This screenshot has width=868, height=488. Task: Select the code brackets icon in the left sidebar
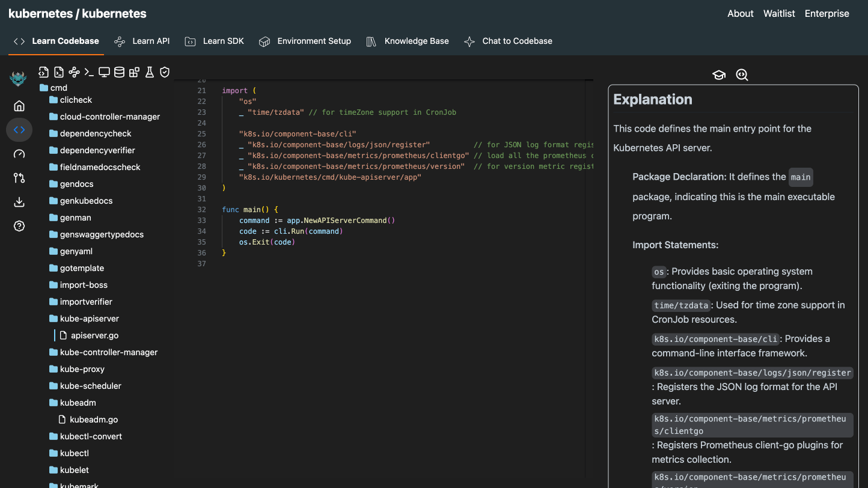coord(19,130)
